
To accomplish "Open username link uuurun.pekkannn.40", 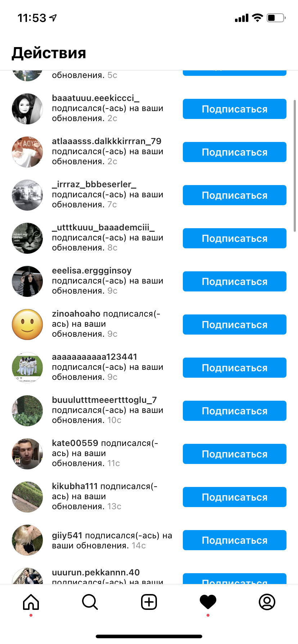I will tap(96, 572).
